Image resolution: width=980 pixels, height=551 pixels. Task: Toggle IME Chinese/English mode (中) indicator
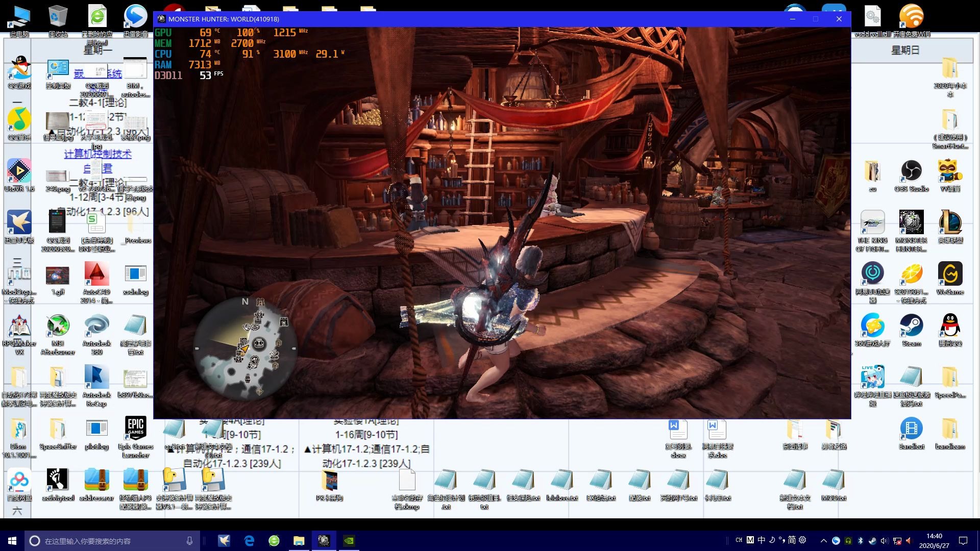(x=761, y=540)
